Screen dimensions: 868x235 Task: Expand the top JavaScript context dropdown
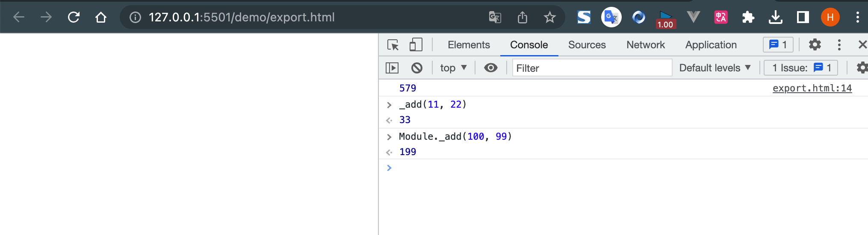453,68
